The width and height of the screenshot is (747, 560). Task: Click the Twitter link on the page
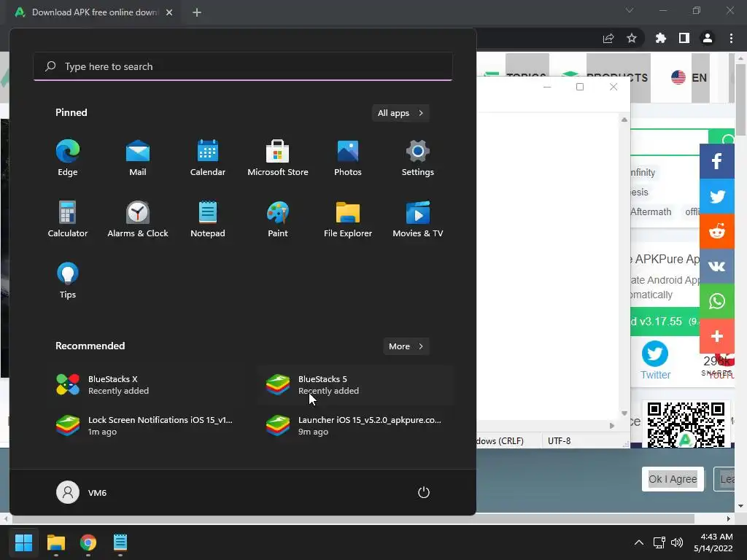click(x=655, y=360)
